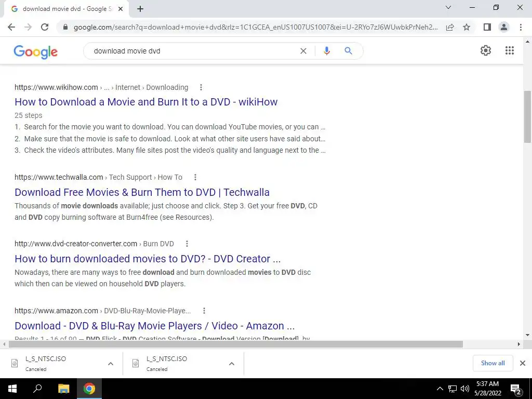Click the scroll left arrow
Image resolution: width=532 pixels, height=399 pixels.
(x=4, y=344)
